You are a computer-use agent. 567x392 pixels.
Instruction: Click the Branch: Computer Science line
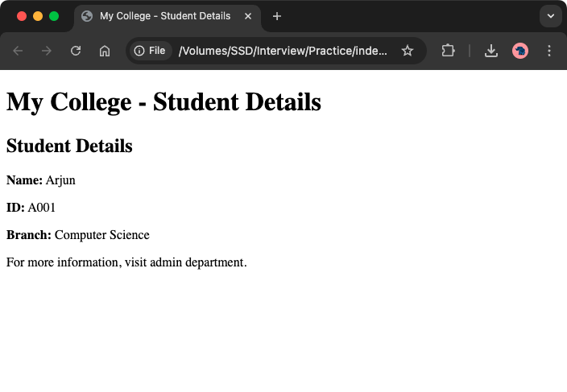(78, 235)
